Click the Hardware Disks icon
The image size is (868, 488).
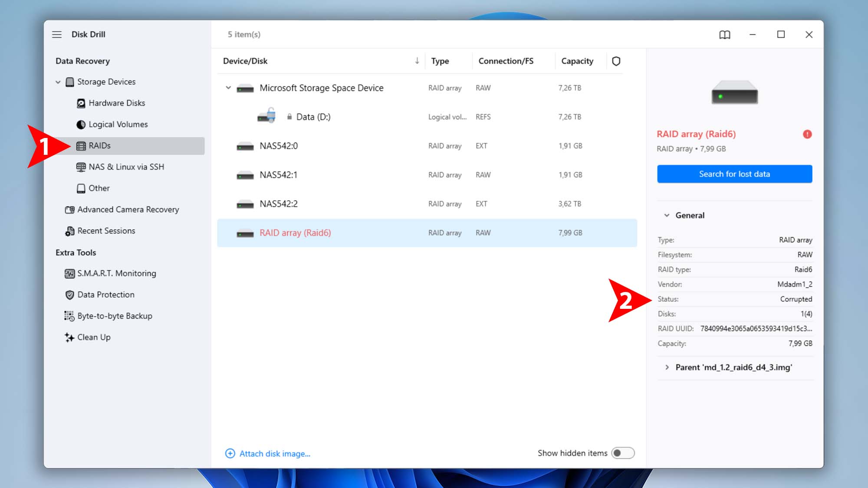[x=81, y=103]
